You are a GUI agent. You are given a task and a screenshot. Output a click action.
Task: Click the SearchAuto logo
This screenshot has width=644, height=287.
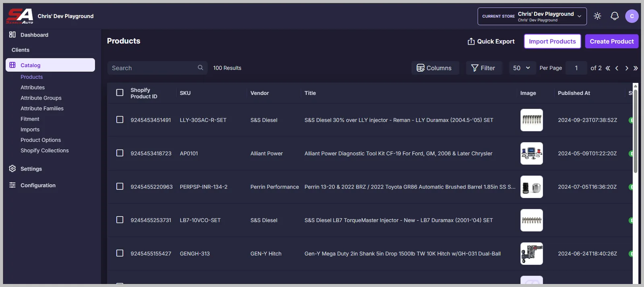coord(20,16)
